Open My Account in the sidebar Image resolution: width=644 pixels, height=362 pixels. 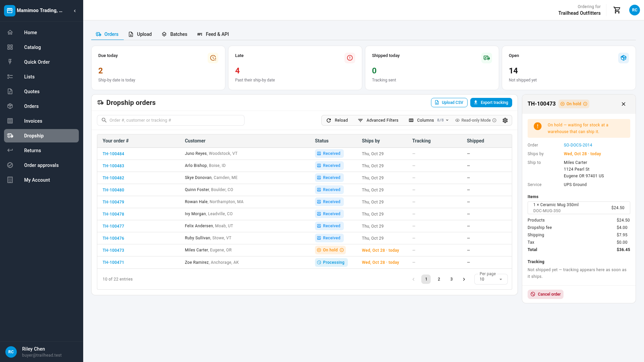tap(42, 180)
